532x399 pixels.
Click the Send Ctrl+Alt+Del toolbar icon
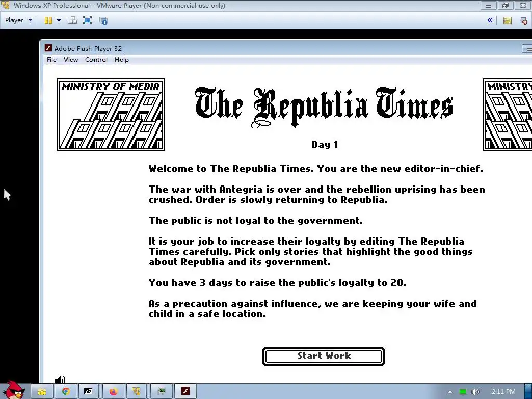[72, 20]
